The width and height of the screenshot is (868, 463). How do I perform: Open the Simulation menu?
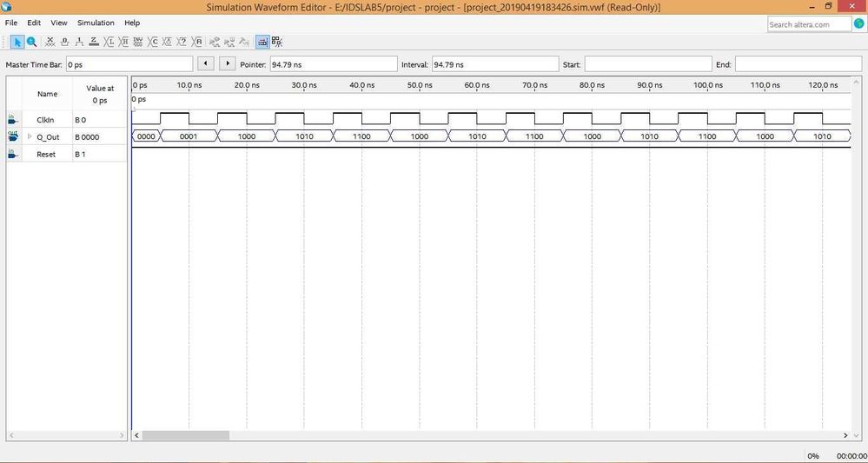96,23
